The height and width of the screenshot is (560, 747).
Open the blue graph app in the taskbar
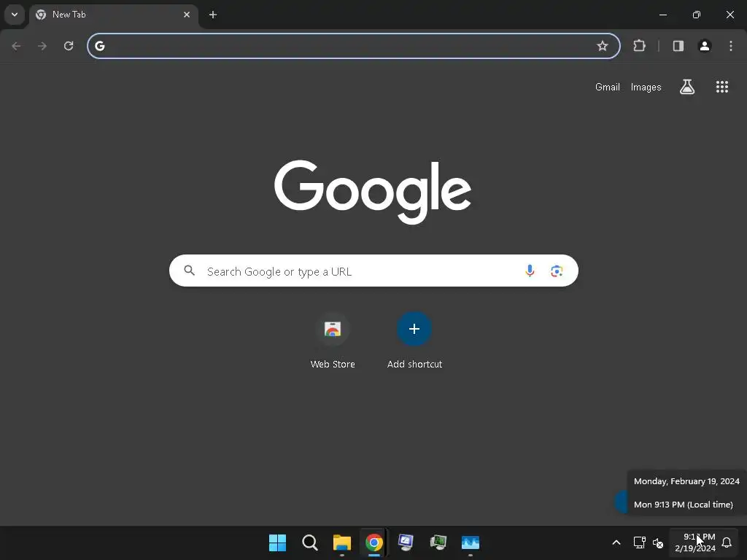coord(471,542)
